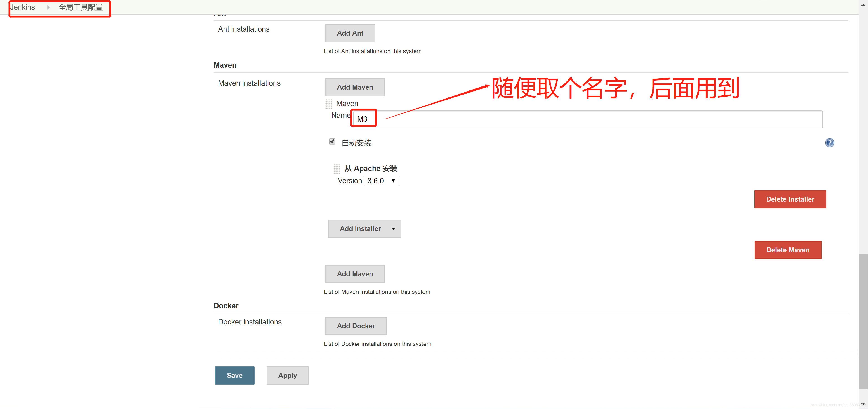Go to Jenkins breadcrumb home
The height and width of the screenshot is (409, 868).
click(22, 7)
